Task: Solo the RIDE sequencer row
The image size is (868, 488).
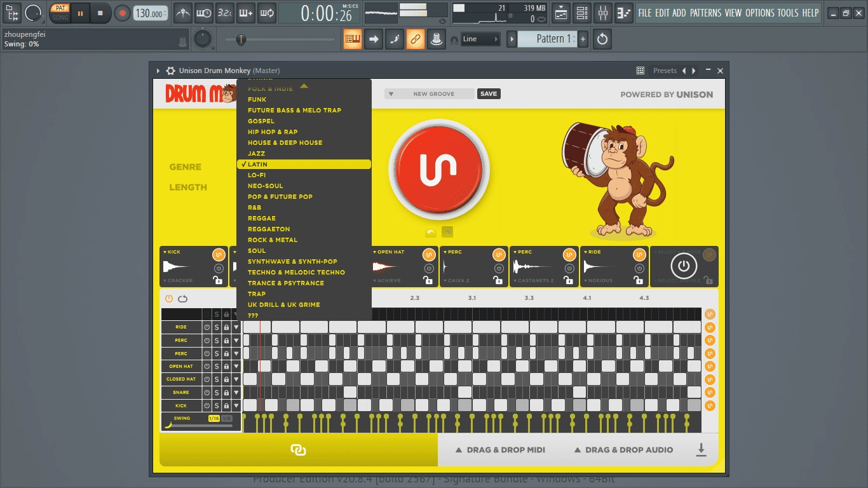Action: pyautogui.click(x=217, y=327)
